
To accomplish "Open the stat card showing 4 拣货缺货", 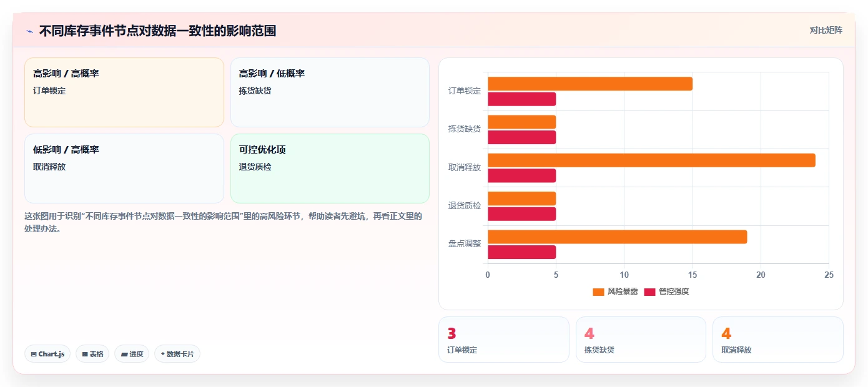I will [x=641, y=340].
